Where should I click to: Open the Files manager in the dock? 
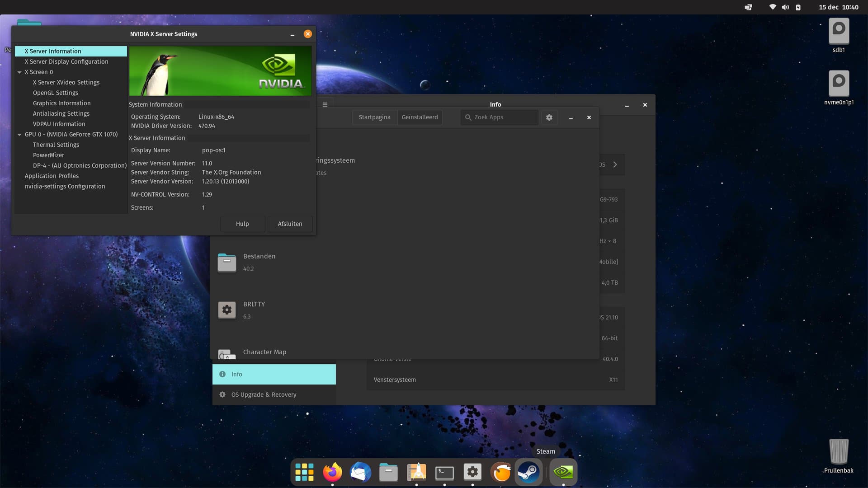388,472
